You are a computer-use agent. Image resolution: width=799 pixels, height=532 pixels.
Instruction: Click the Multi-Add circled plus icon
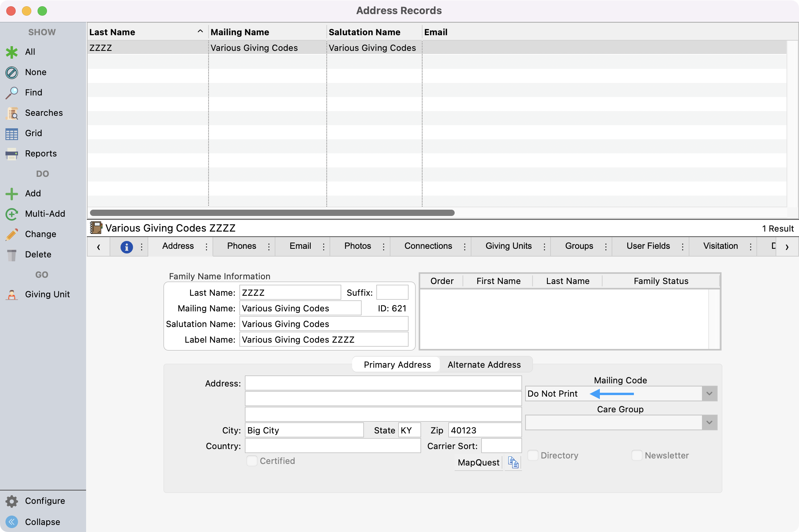click(12, 214)
